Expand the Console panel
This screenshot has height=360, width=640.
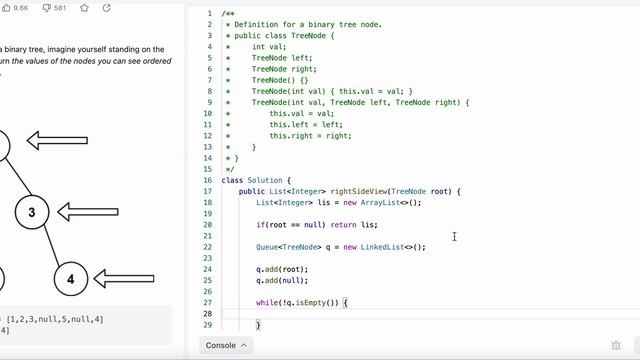[226, 345]
